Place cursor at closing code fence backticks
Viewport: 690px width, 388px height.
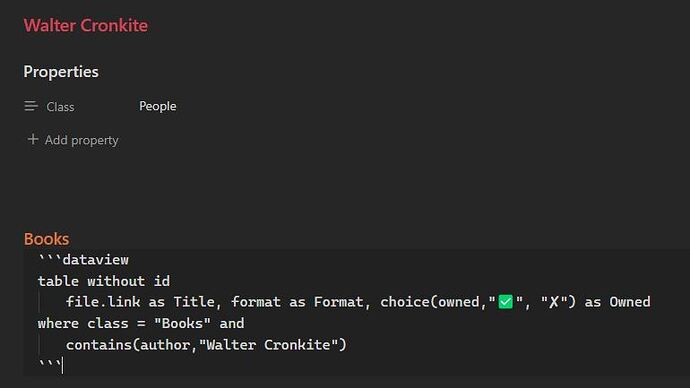(49, 365)
